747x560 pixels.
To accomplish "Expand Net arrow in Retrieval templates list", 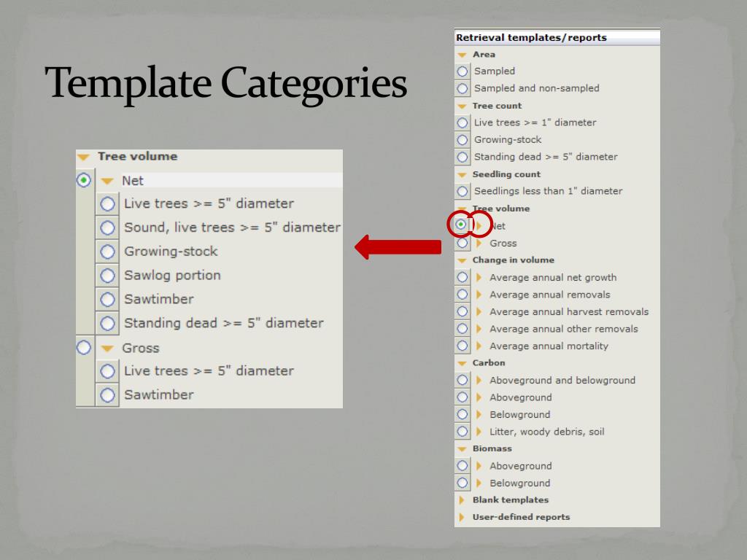I will click(x=479, y=226).
